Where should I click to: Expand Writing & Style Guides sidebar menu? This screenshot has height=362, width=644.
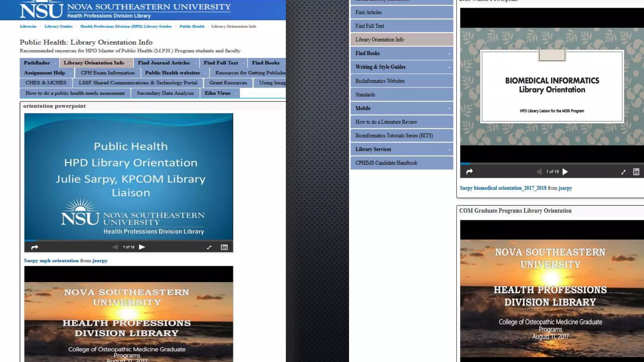(449, 67)
